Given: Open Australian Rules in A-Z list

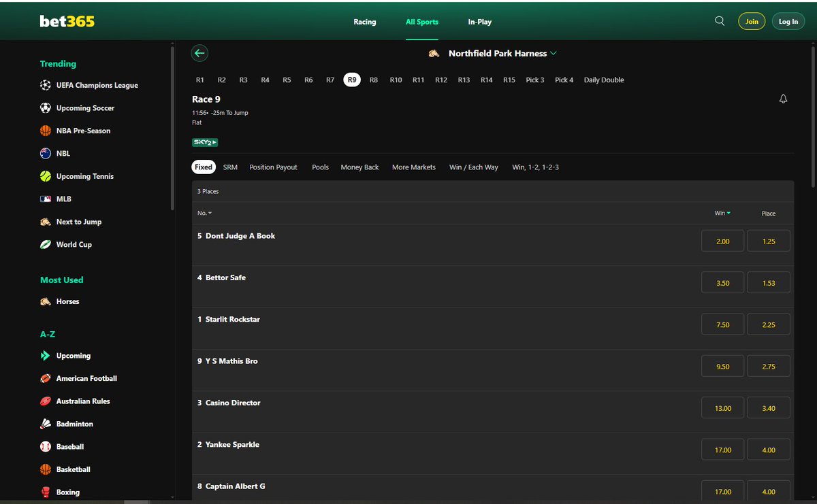Looking at the screenshot, I should coord(83,401).
